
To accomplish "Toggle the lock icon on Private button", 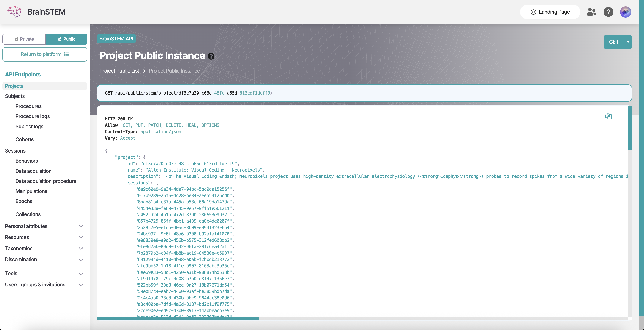I will [17, 39].
